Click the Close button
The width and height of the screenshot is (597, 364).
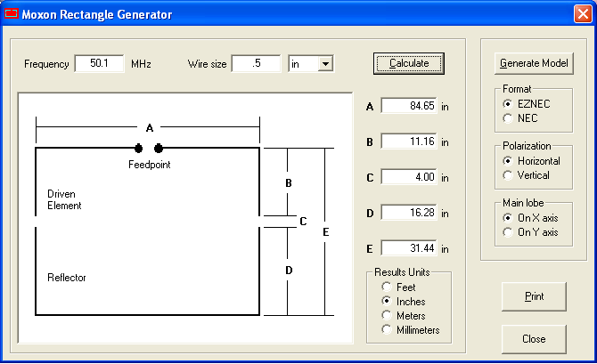click(x=534, y=339)
